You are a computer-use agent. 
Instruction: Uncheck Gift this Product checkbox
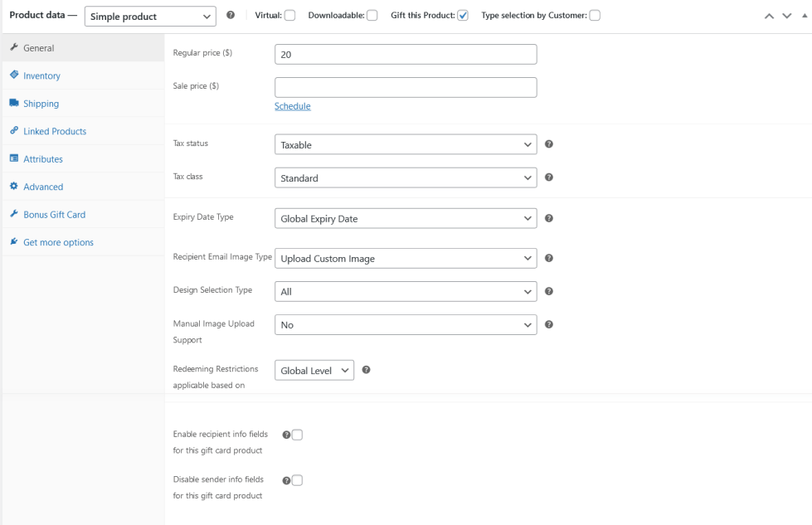[x=463, y=16]
